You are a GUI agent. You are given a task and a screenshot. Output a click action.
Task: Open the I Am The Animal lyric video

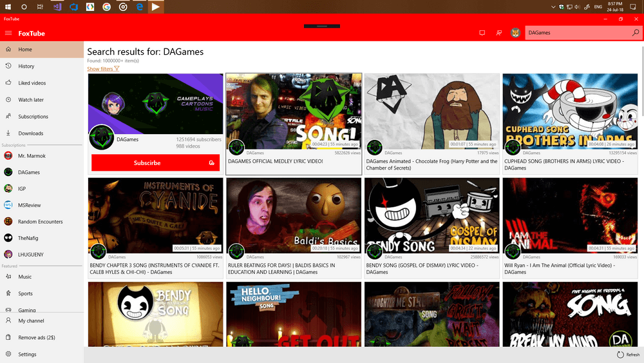(x=570, y=228)
